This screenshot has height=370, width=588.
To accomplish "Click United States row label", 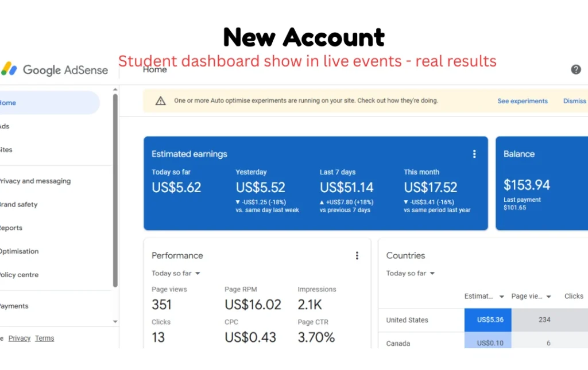I will coord(407,320).
